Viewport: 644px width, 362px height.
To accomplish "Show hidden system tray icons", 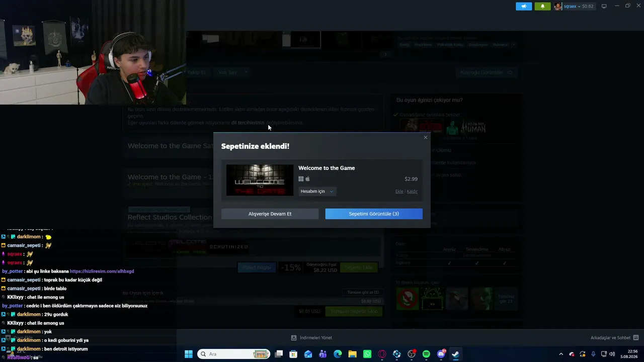I will (561, 354).
